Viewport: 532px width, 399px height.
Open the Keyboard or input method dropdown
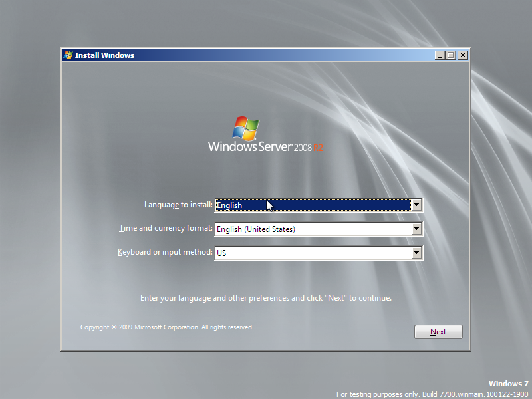tap(417, 253)
